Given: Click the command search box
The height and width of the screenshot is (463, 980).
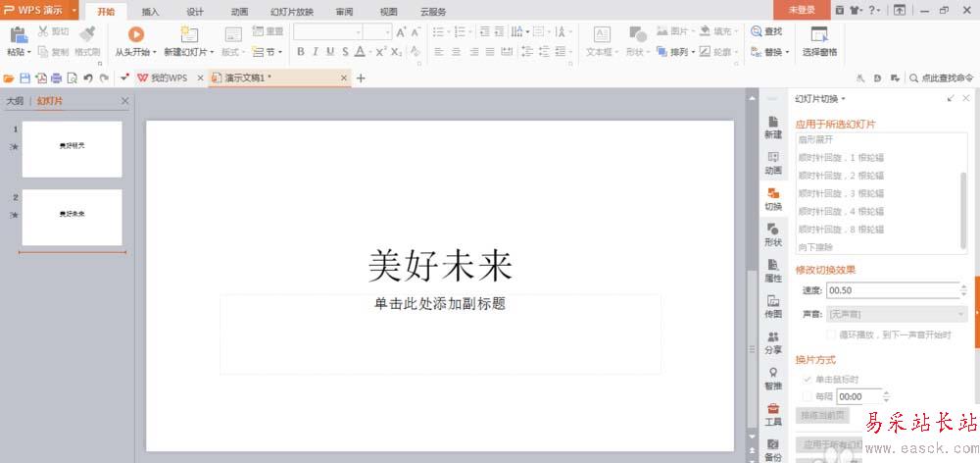Looking at the screenshot, I should [x=942, y=78].
